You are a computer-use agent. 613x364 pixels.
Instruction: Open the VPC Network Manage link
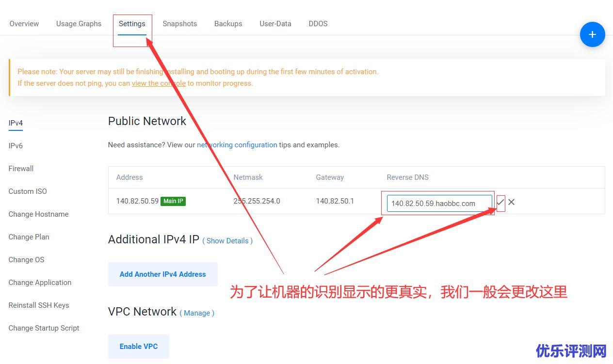click(197, 313)
